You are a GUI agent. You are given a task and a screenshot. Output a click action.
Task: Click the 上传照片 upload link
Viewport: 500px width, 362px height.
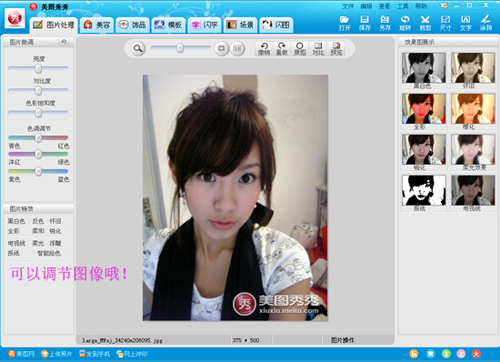57,354
